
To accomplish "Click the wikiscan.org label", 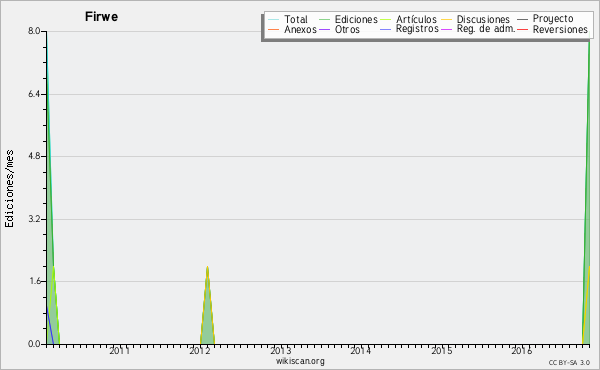I will [300, 361].
